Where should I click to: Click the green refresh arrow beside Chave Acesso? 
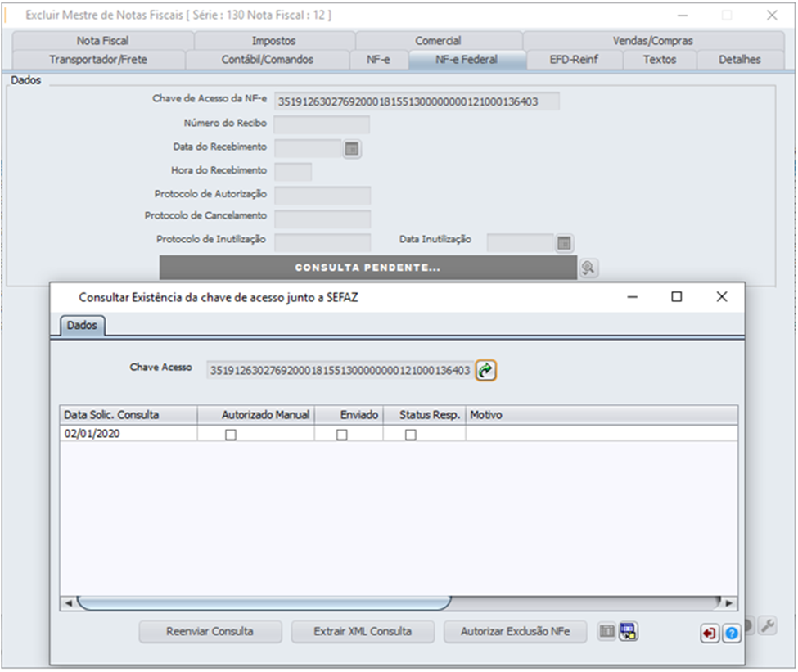coord(486,370)
